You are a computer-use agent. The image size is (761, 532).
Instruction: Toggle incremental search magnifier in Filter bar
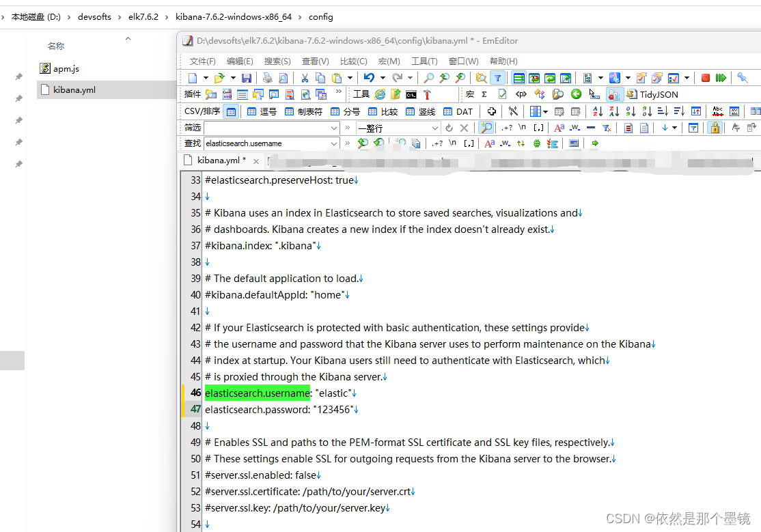[486, 128]
